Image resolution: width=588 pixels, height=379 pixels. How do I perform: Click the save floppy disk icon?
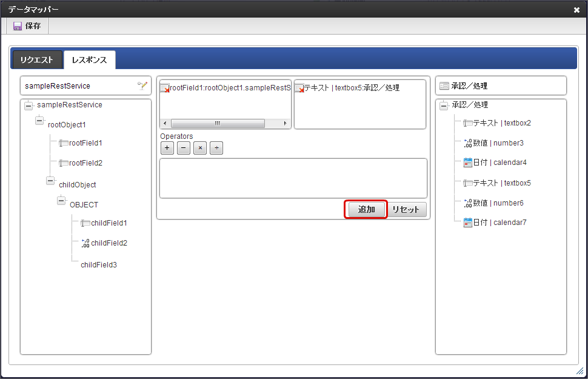coord(17,26)
